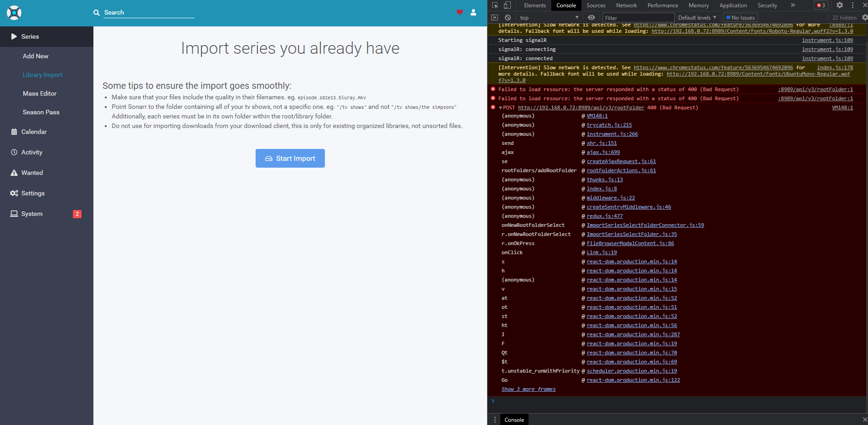Switch to the Sources tab

pyautogui.click(x=596, y=5)
